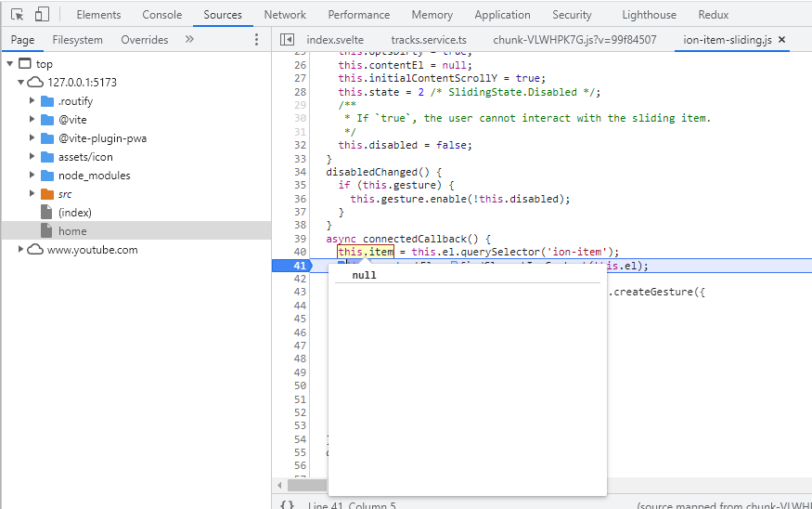Go to the Performance tab
This screenshot has width=812, height=509.
tap(359, 15)
